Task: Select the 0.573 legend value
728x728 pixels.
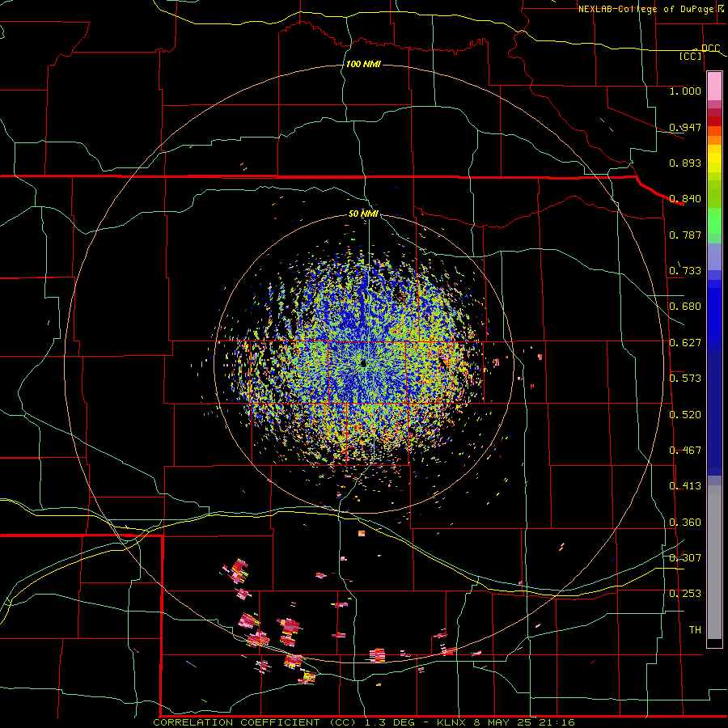Action: click(685, 379)
